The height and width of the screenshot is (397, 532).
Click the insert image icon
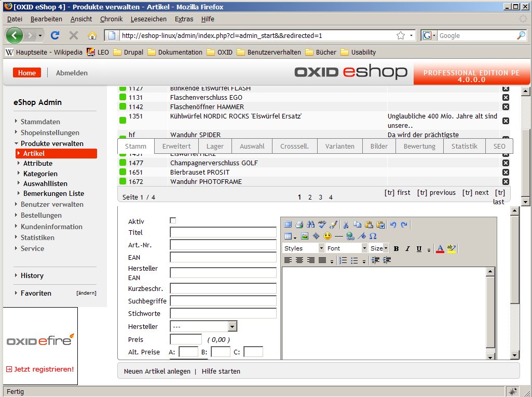[305, 236]
